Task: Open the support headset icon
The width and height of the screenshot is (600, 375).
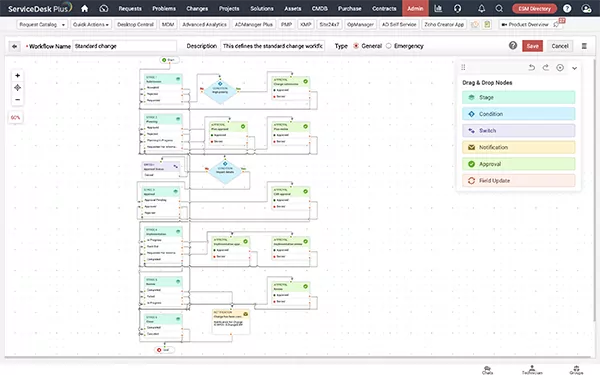Action: click(457, 8)
